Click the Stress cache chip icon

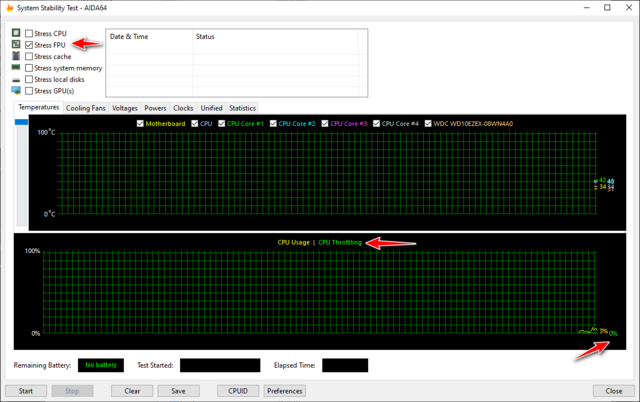15,57
